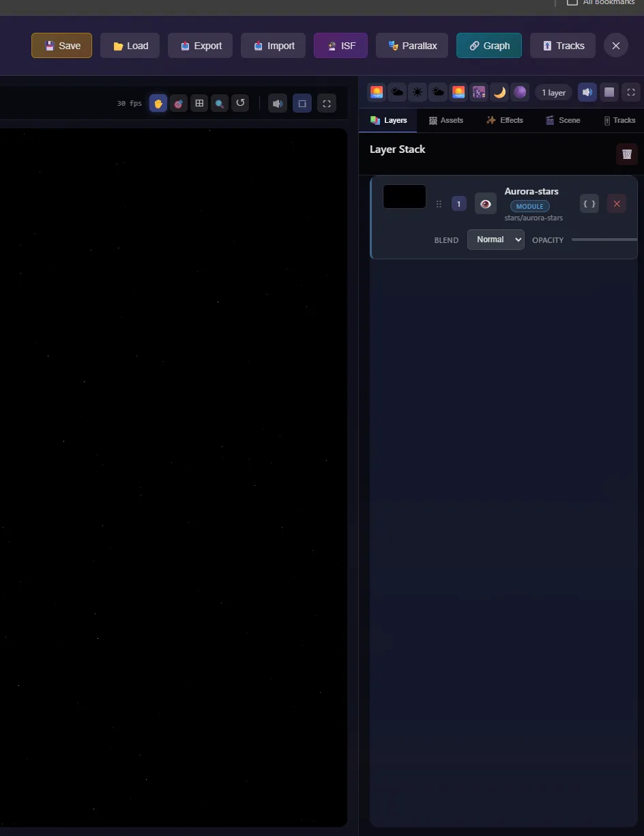644x836 pixels.
Task: Mute audio in the canvas toolbar
Action: [278, 104]
